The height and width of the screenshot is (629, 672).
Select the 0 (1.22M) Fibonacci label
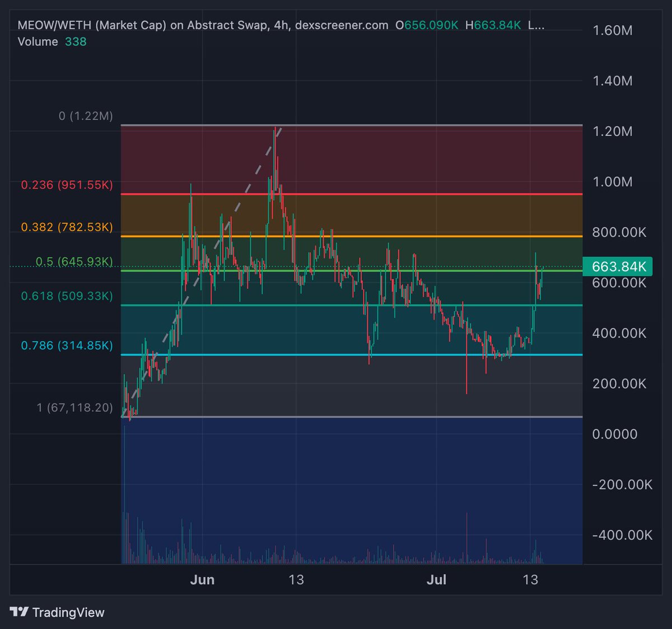(86, 116)
